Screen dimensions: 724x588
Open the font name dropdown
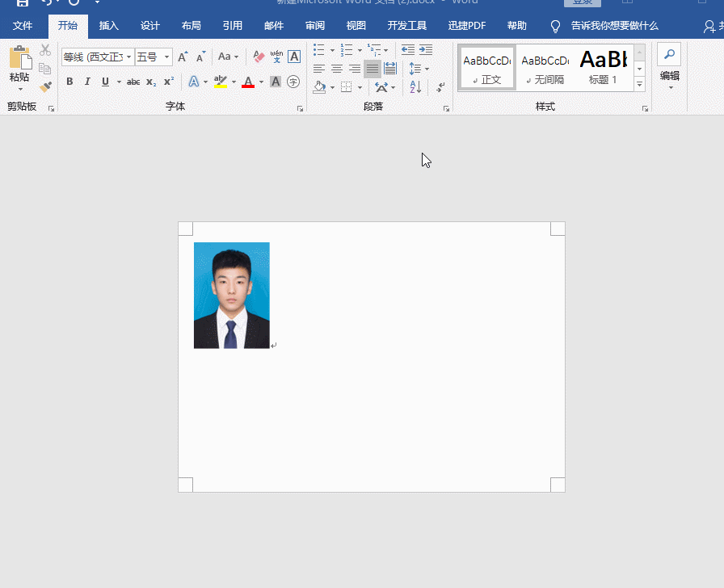[128, 57]
